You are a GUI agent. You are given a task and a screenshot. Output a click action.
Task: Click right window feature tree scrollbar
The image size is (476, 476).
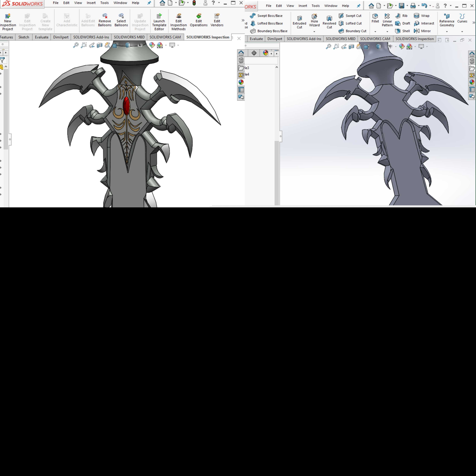[277, 173]
